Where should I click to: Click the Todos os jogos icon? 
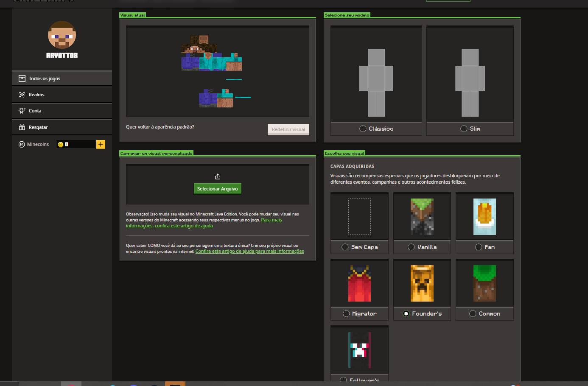22,78
